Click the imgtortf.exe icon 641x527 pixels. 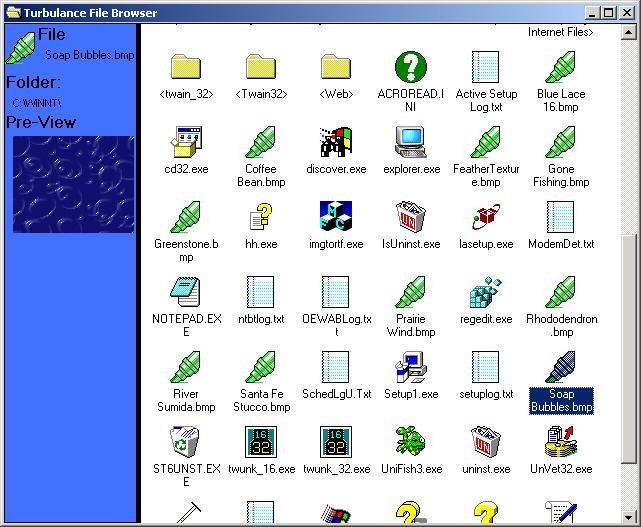coord(335,216)
